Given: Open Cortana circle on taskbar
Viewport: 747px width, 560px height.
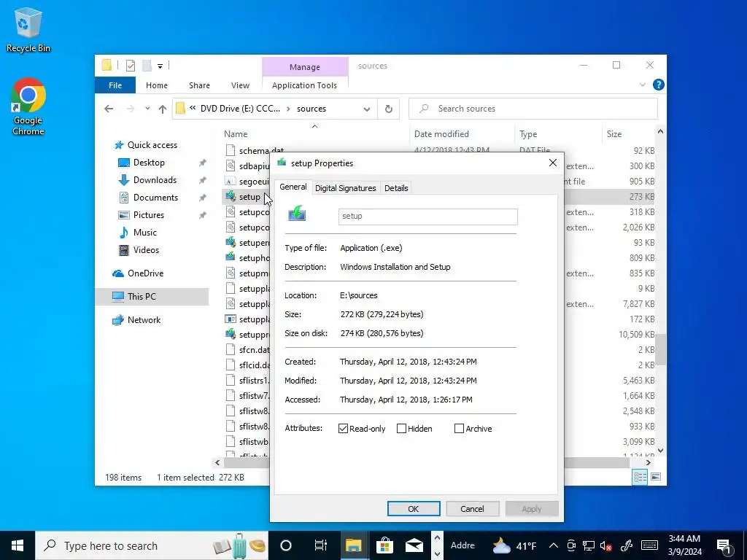Looking at the screenshot, I should click(x=286, y=545).
